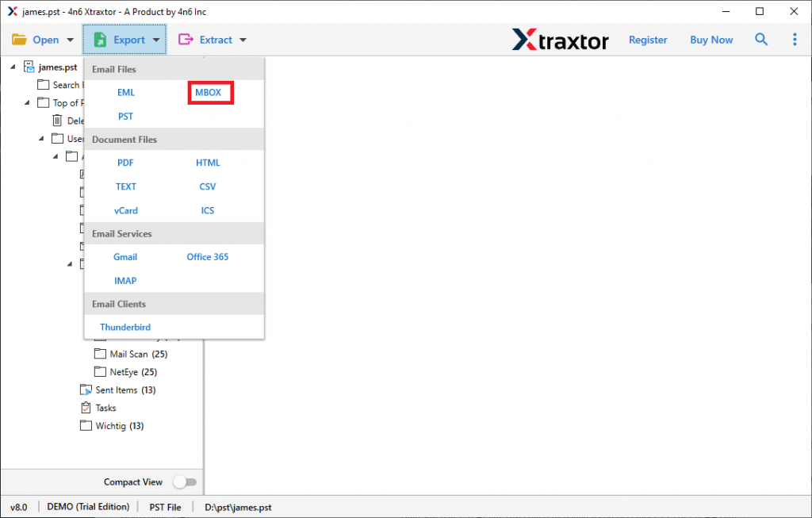Choose PST export format
This screenshot has height=518, width=812.
(125, 116)
